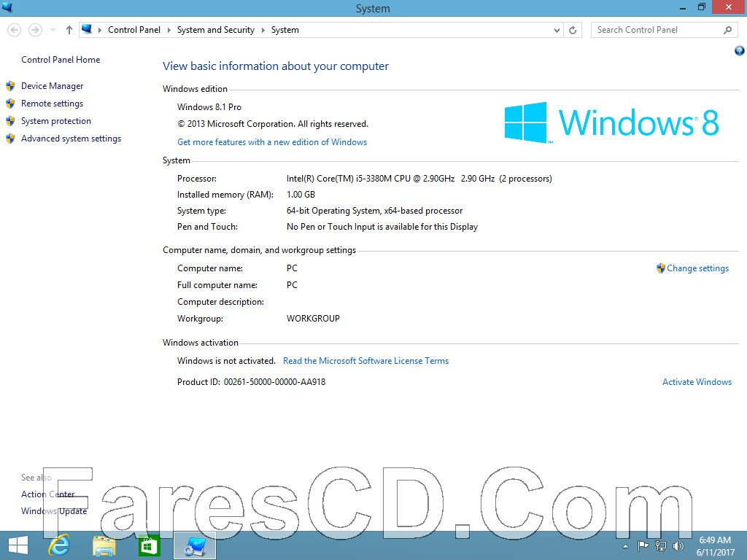This screenshot has height=560, width=747.
Task: Close the System window
Action: [729, 7]
